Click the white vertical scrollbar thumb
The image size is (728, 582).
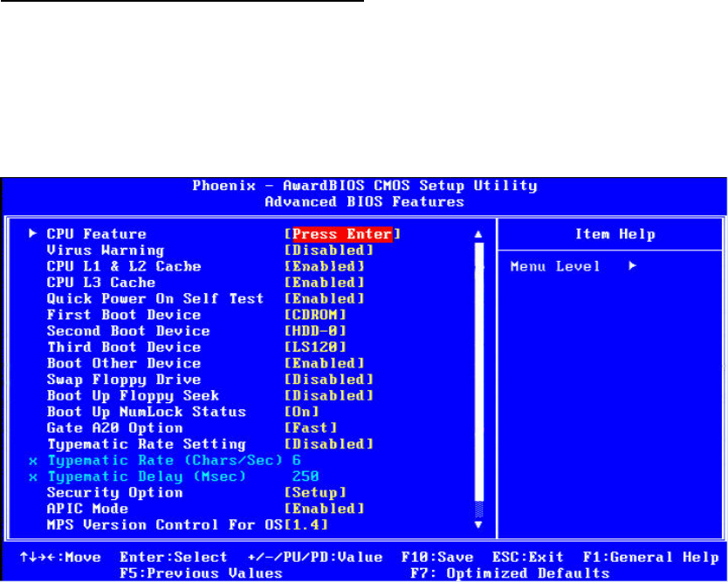[x=478, y=372]
